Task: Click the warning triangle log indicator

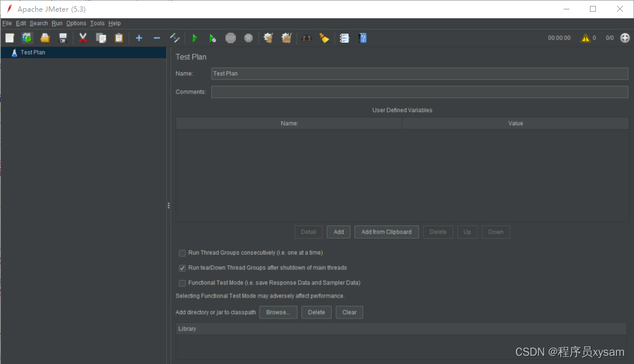Action: 585,38
